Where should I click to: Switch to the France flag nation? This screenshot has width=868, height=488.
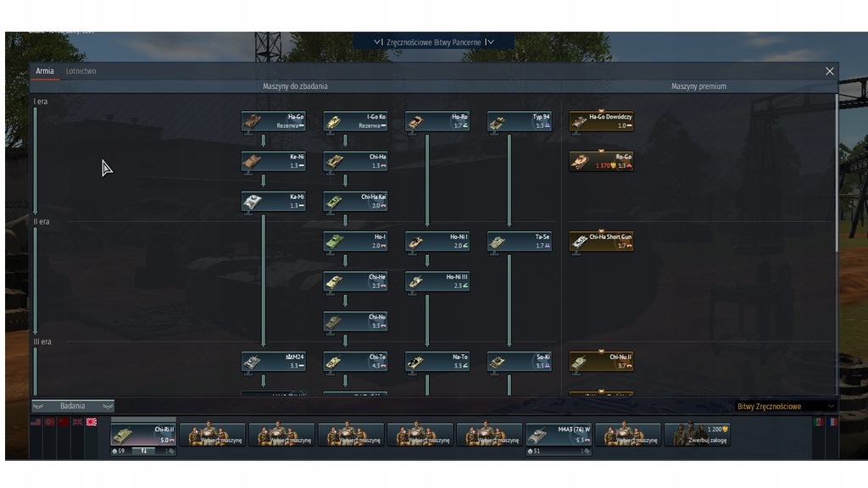832,422
